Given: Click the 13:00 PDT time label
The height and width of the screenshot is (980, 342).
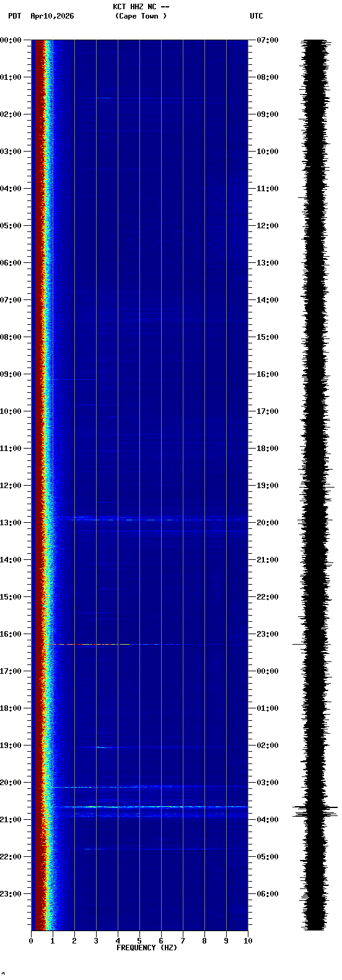Looking at the screenshot, I should coord(11,523).
